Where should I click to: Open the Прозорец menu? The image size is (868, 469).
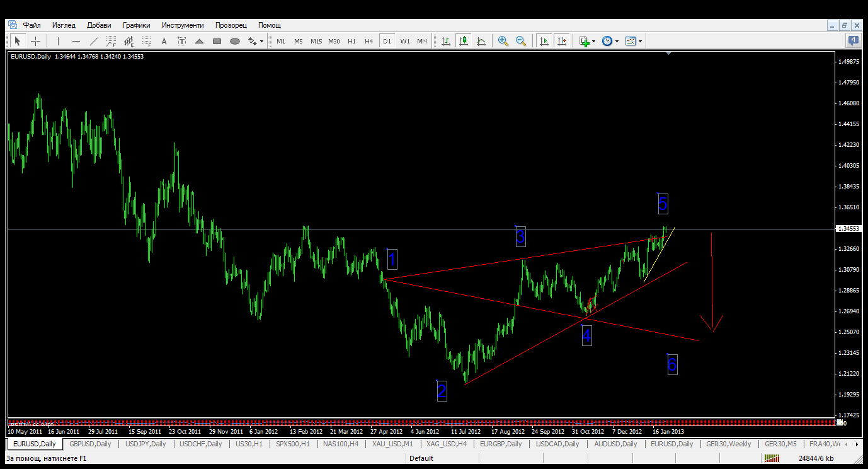[231, 25]
